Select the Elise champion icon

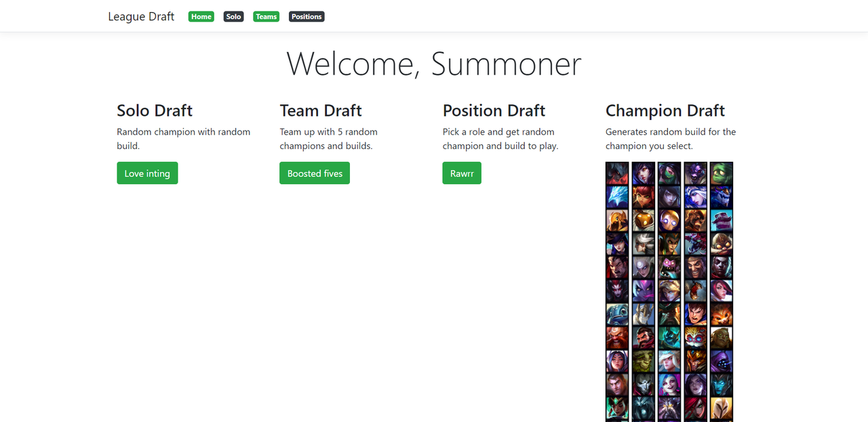pyautogui.click(x=617, y=291)
